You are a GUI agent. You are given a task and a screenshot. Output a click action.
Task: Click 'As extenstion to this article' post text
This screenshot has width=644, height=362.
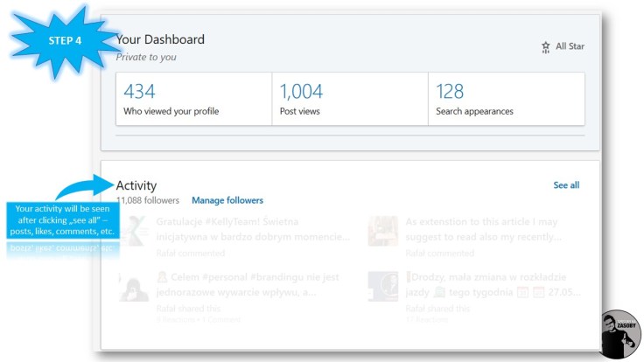pyautogui.click(x=482, y=230)
